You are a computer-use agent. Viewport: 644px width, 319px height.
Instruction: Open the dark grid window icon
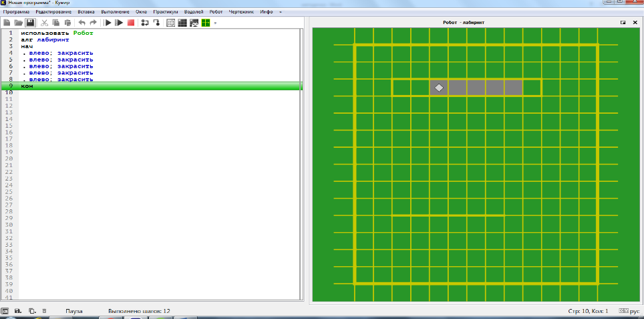(182, 23)
